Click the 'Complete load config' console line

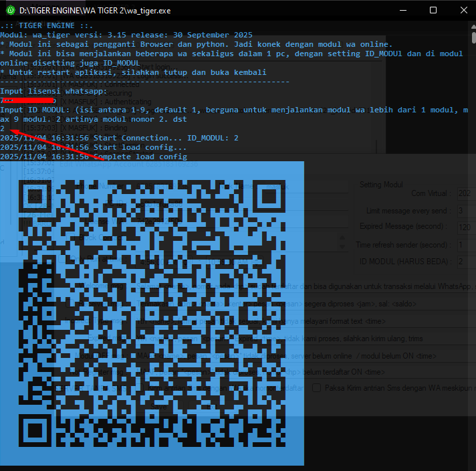click(94, 157)
